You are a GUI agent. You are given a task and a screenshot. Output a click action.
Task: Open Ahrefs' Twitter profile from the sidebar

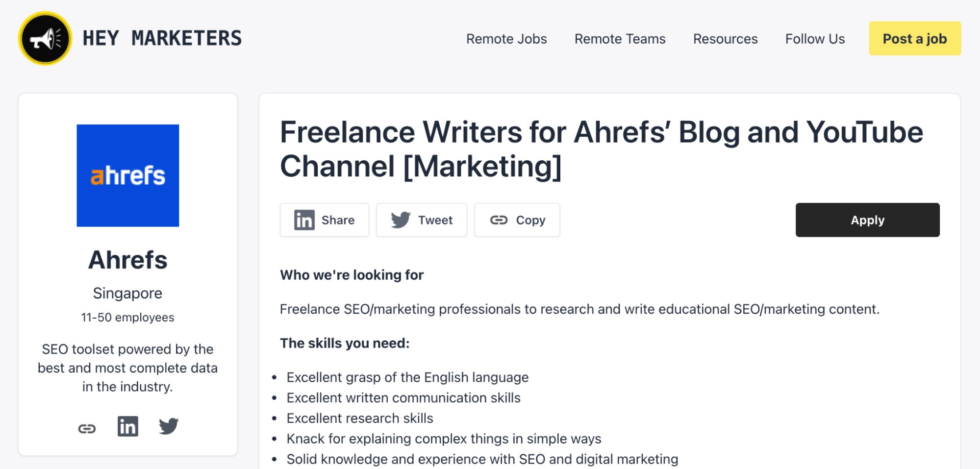tap(169, 427)
